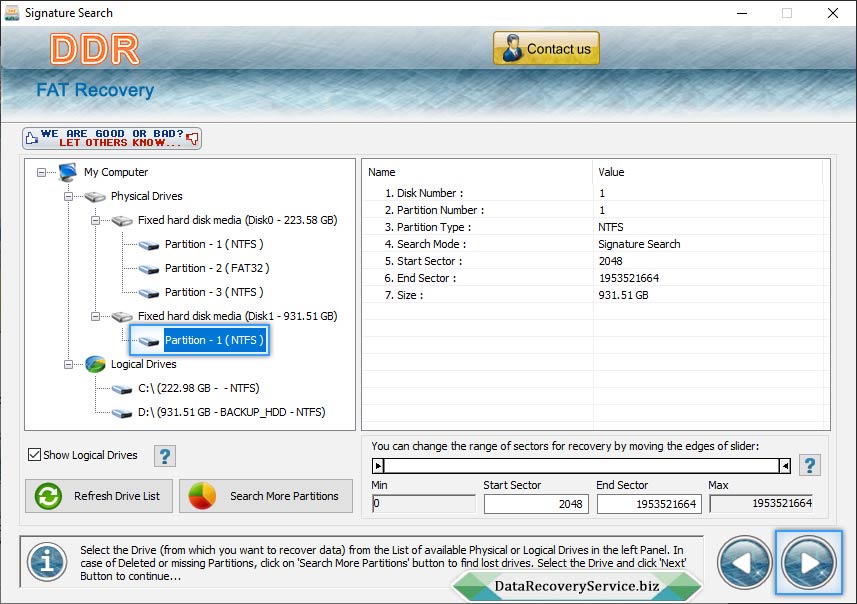Screen dimensions: 857x604
Task: Click the Disk0 hard disk icon
Action: pos(122,220)
